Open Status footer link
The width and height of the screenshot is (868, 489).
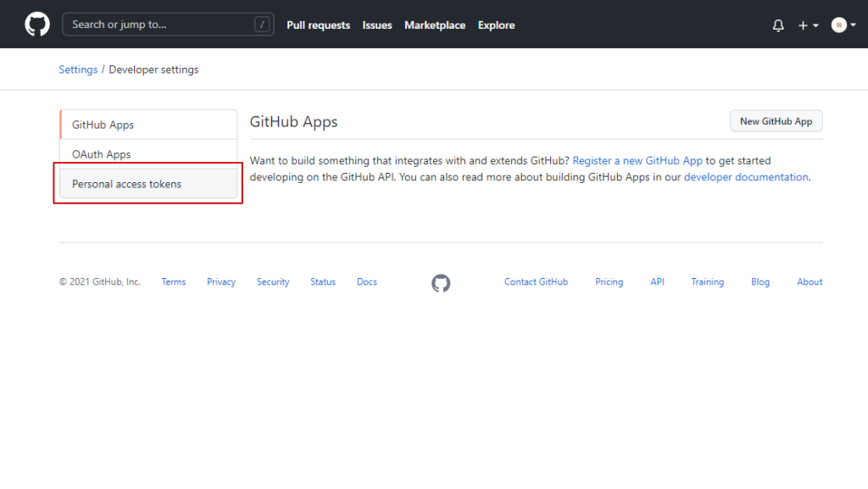tap(323, 281)
